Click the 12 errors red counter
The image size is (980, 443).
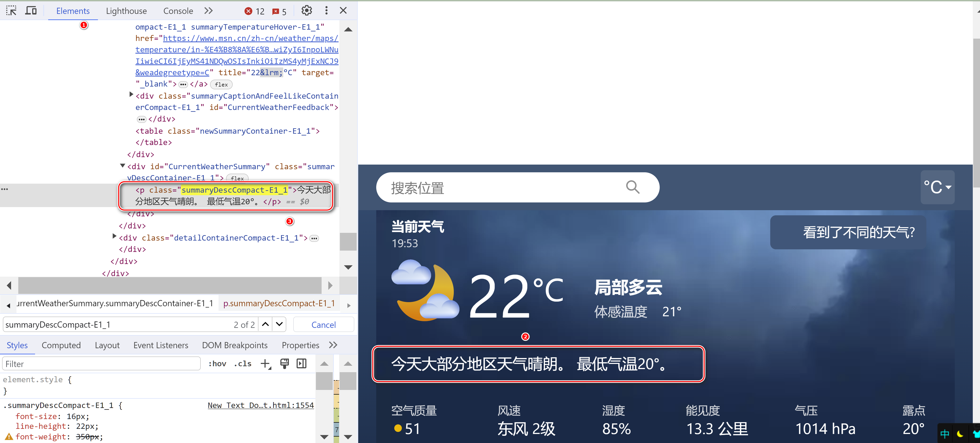pos(255,11)
